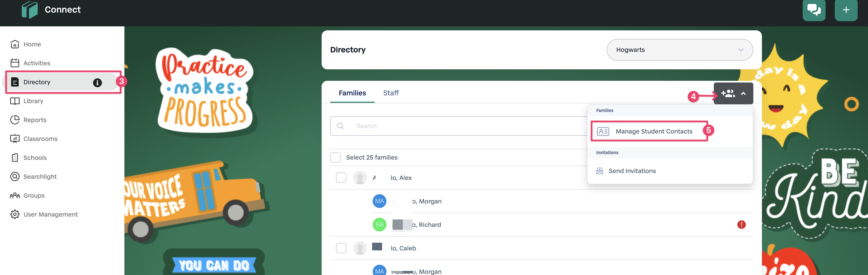Click the gray avatar next to Caleb
The height and width of the screenshot is (275, 868).
360,248
